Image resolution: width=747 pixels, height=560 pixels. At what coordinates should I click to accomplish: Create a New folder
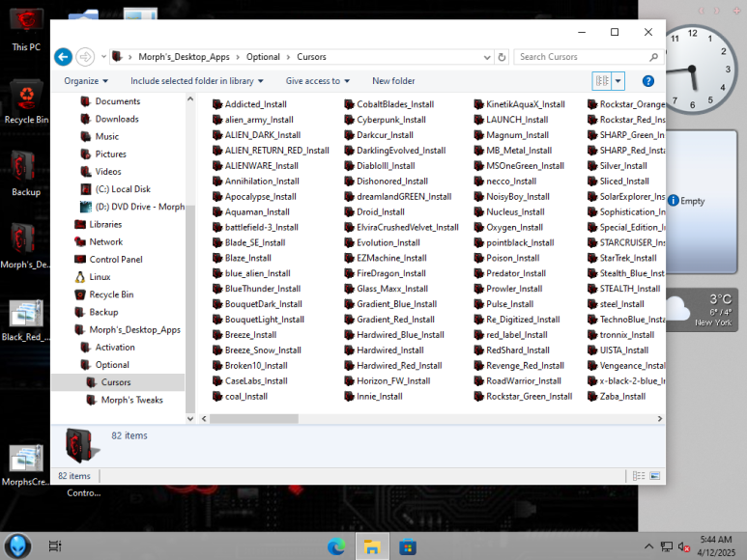[x=393, y=81]
